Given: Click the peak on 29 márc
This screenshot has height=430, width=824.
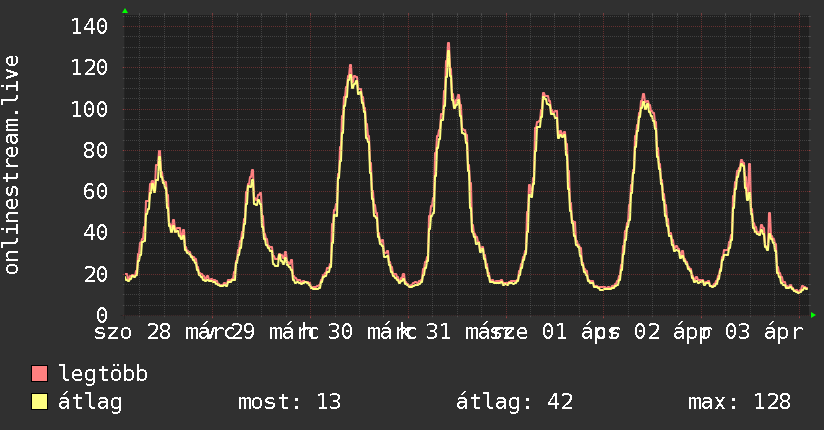Looking at the screenshot, I should pos(252,171).
